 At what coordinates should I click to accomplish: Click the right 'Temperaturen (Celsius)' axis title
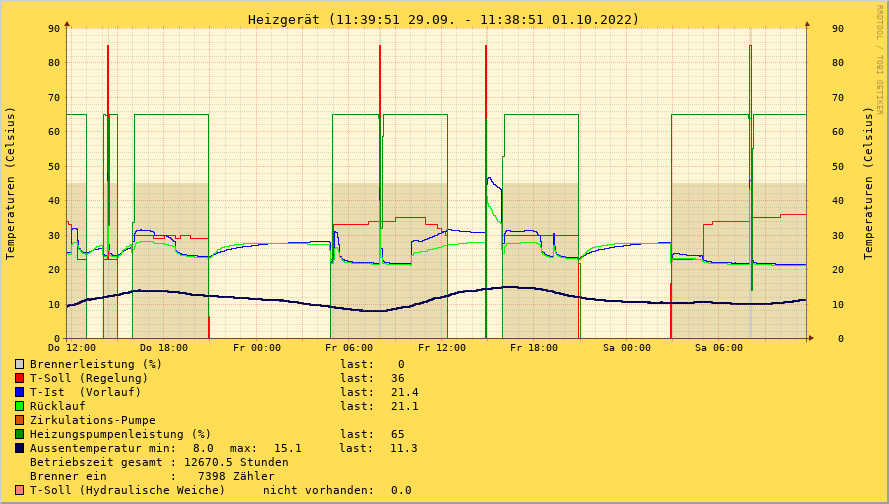[869, 184]
